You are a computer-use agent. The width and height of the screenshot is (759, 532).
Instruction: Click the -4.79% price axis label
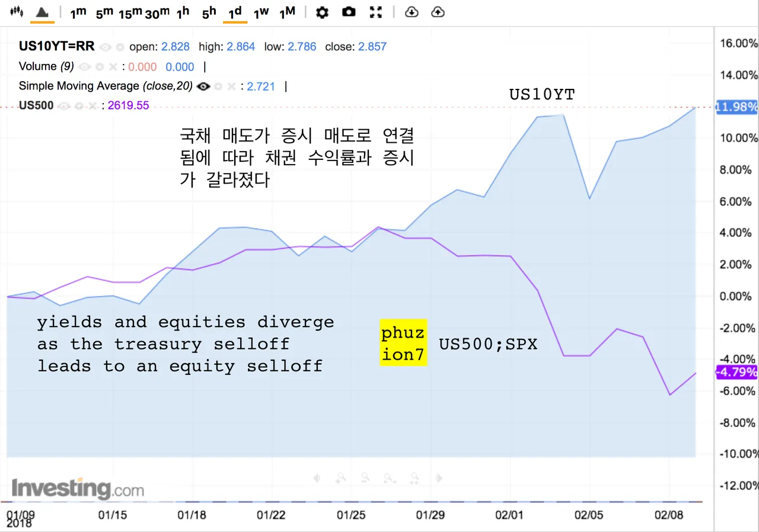pyautogui.click(x=737, y=372)
